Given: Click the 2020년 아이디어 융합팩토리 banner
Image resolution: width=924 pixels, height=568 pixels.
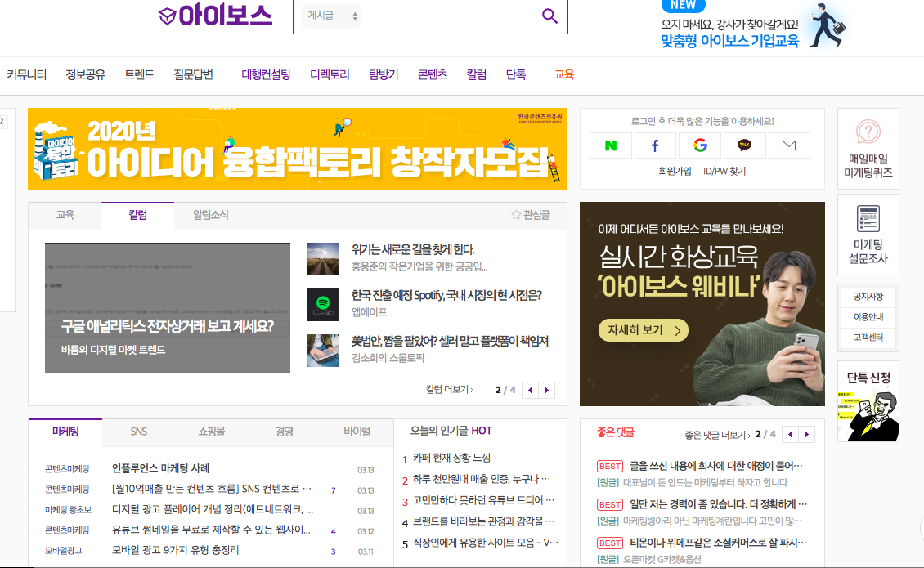Looking at the screenshot, I should (x=298, y=149).
